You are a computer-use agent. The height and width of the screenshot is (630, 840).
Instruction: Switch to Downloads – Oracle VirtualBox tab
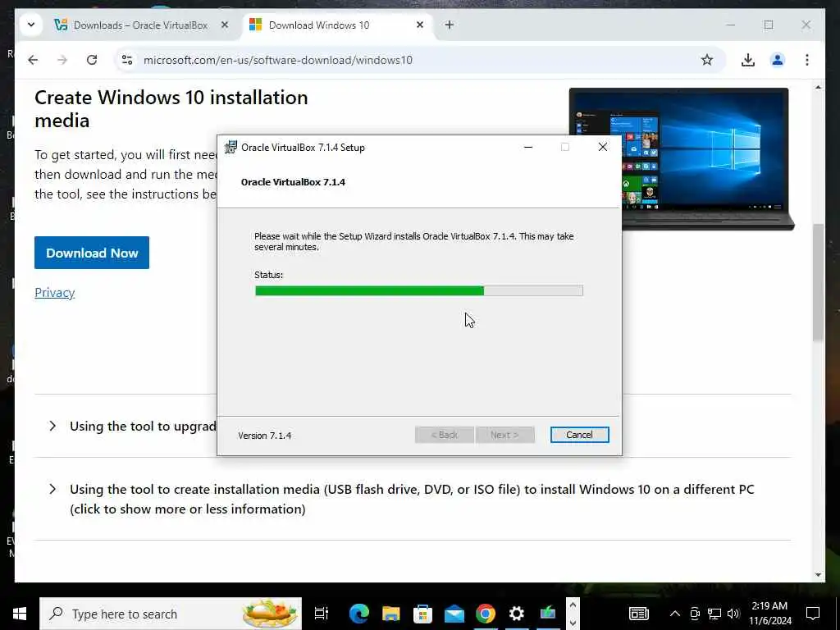(x=140, y=25)
